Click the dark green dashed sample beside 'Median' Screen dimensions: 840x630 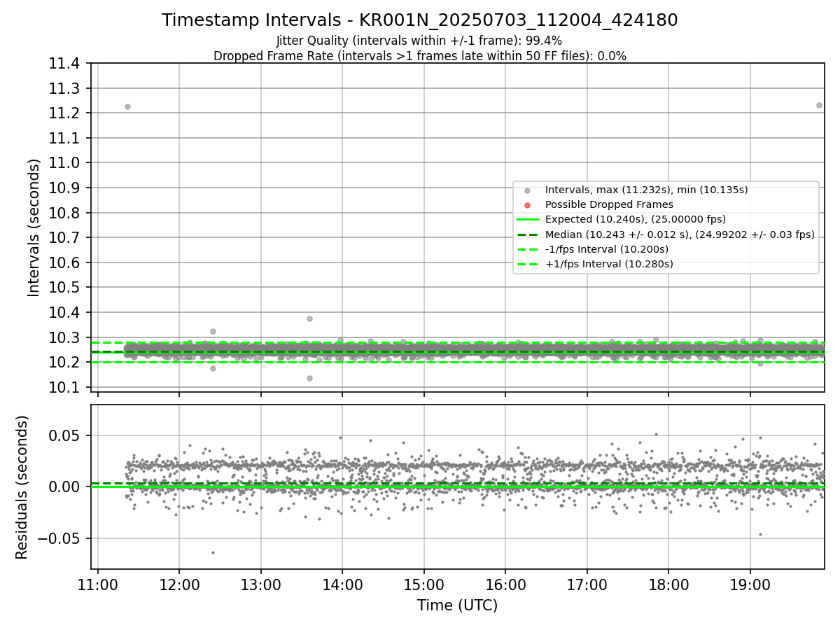coord(528,234)
